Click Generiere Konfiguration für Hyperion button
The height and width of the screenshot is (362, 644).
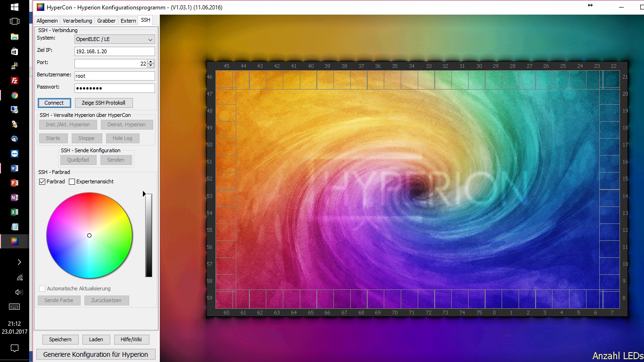(96, 354)
